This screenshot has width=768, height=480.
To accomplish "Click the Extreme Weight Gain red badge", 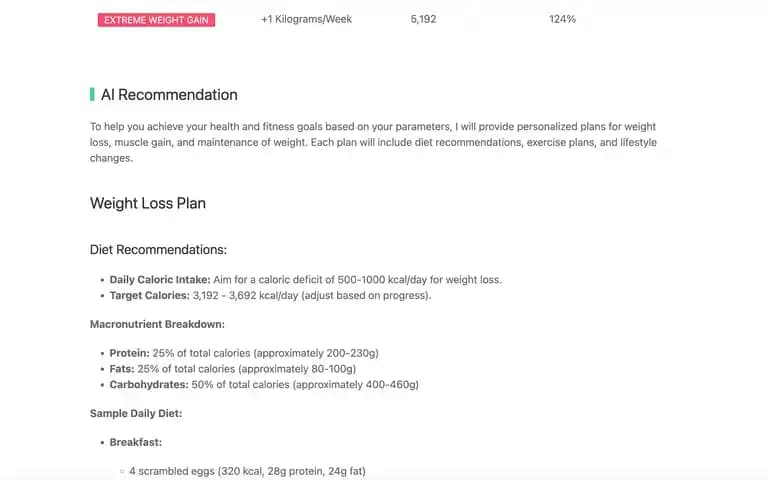I will (x=156, y=20).
